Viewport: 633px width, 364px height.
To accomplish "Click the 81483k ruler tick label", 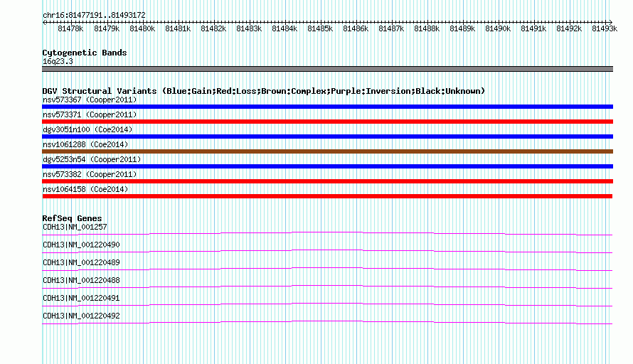I will click(x=249, y=28).
